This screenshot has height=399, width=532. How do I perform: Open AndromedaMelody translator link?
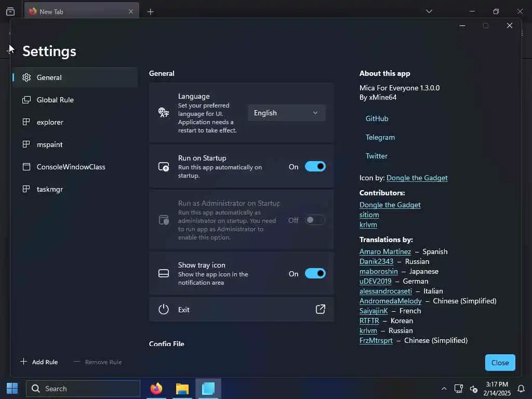[x=390, y=301]
